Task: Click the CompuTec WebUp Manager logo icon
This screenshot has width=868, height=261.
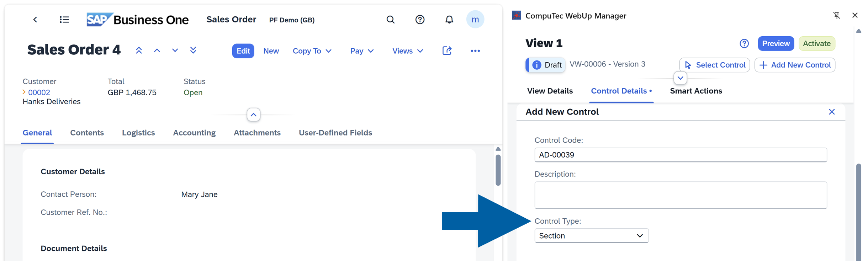Action: click(x=517, y=16)
